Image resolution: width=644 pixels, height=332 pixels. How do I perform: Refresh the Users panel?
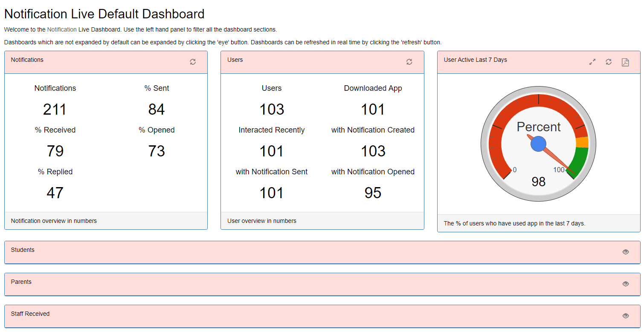(409, 62)
